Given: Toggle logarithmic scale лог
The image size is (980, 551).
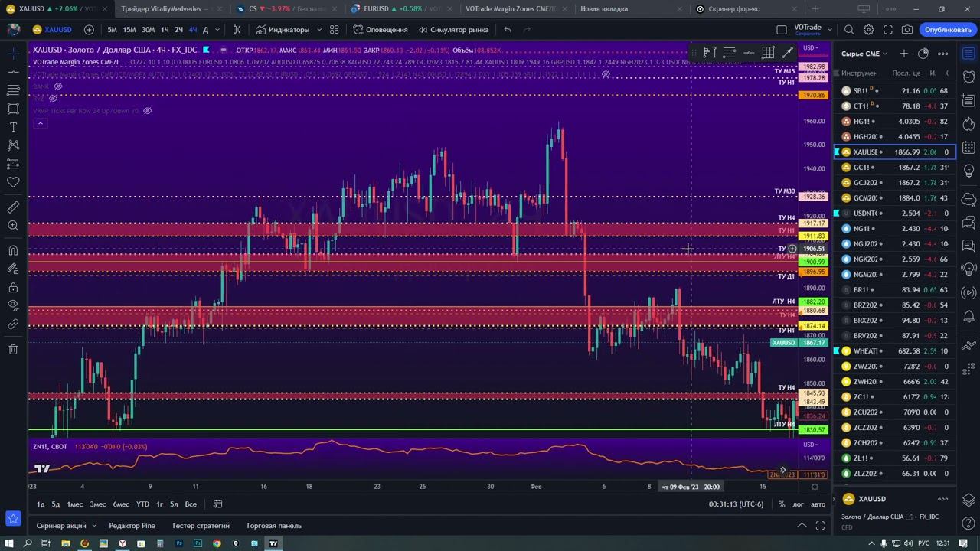Looking at the screenshot, I should [x=799, y=504].
